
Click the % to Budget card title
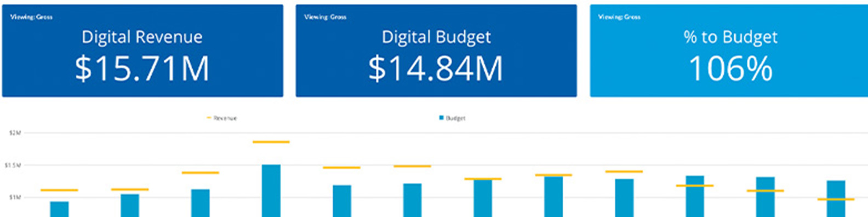(730, 37)
